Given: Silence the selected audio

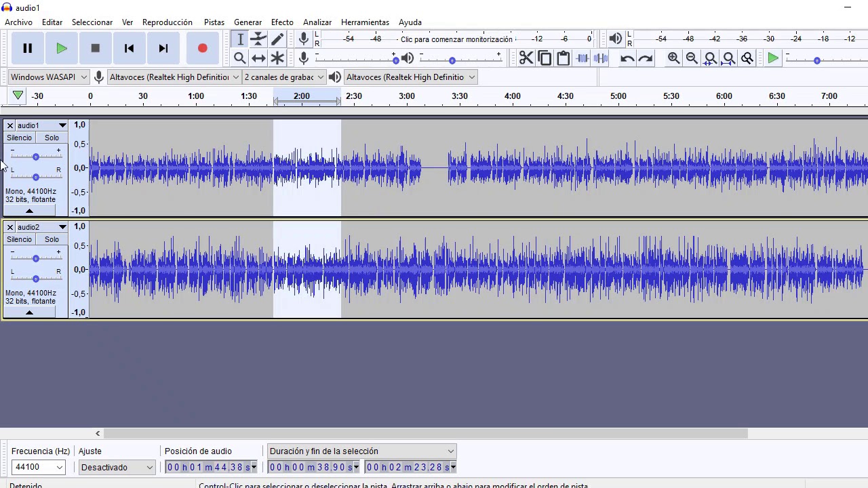Looking at the screenshot, I should click(x=600, y=58).
